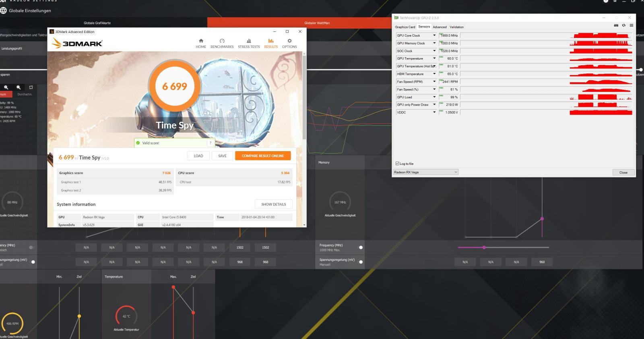This screenshot has width=644, height=339.
Task: Click the Leistungsprofil label in Radeon Settings
Action: point(12,48)
